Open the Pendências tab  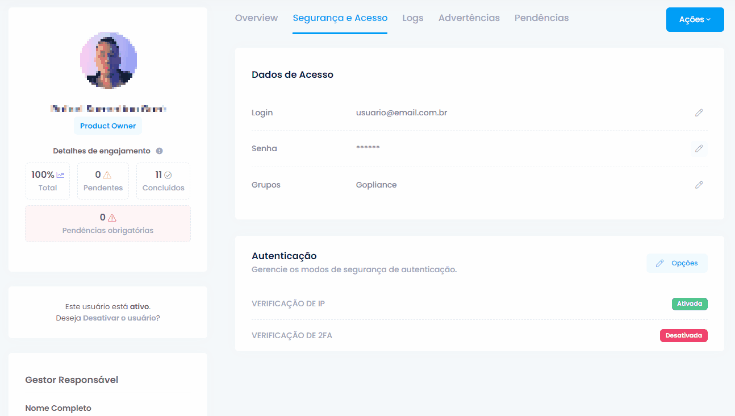pos(541,18)
